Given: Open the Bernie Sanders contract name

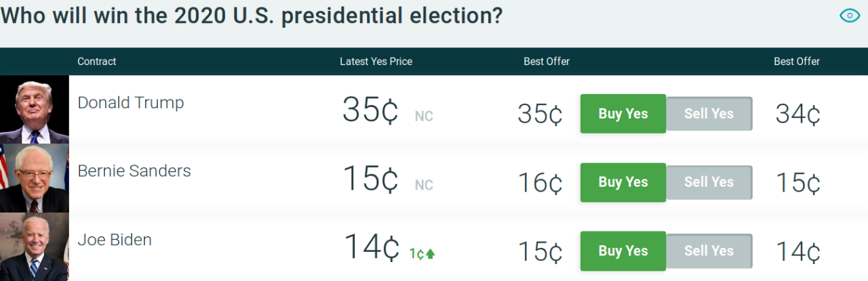Looking at the screenshot, I should point(134,171).
